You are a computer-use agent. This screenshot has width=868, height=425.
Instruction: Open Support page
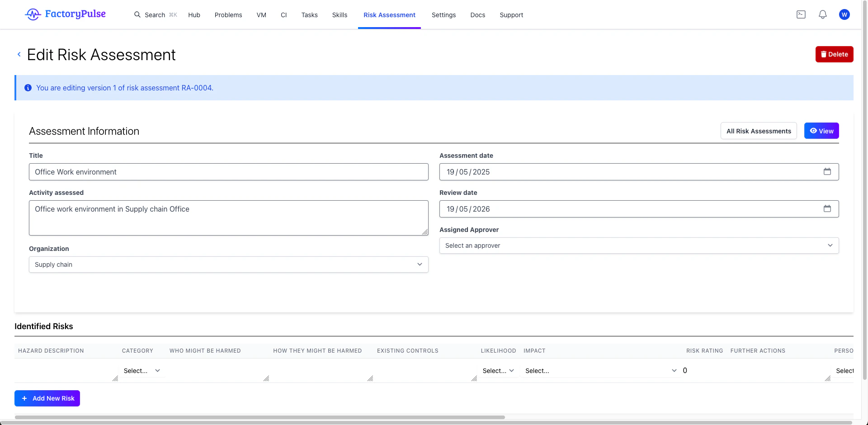(511, 15)
